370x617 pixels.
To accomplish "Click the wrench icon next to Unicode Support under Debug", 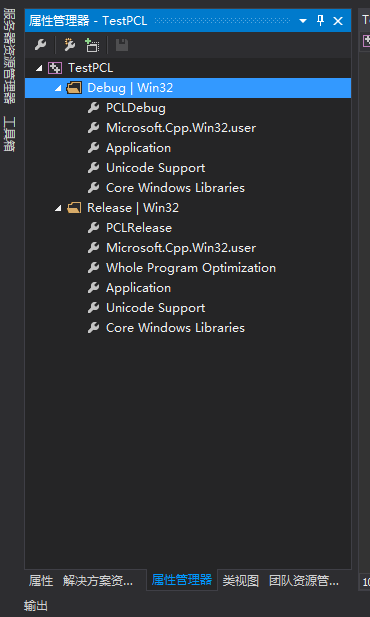I will (x=93, y=168).
